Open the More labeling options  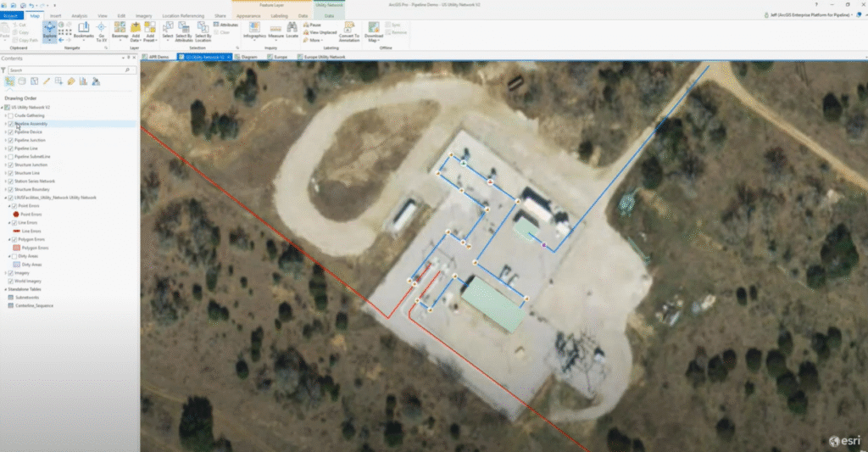314,41
